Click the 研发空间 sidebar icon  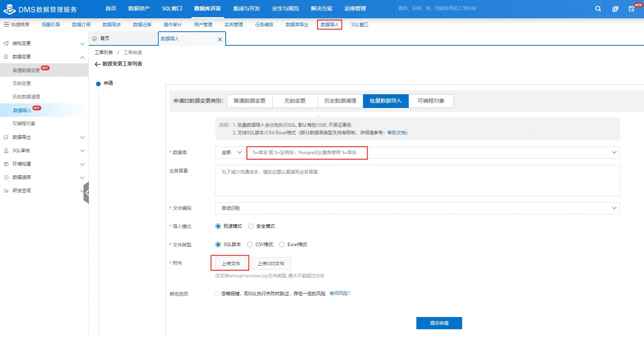[x=6, y=191]
